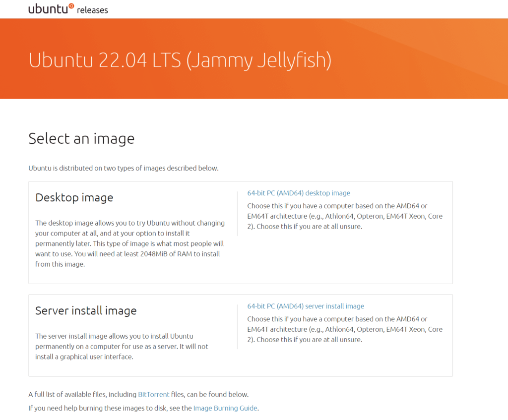Open the 64-bit PC (AMD64) desktop image link
508x420 pixels.
coord(298,193)
